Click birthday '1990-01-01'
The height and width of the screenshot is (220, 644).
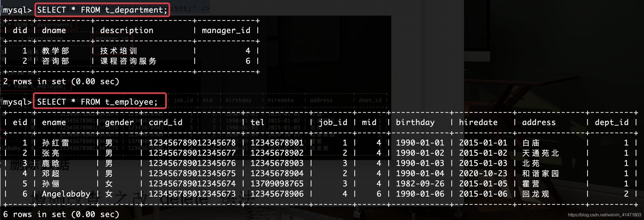point(420,143)
